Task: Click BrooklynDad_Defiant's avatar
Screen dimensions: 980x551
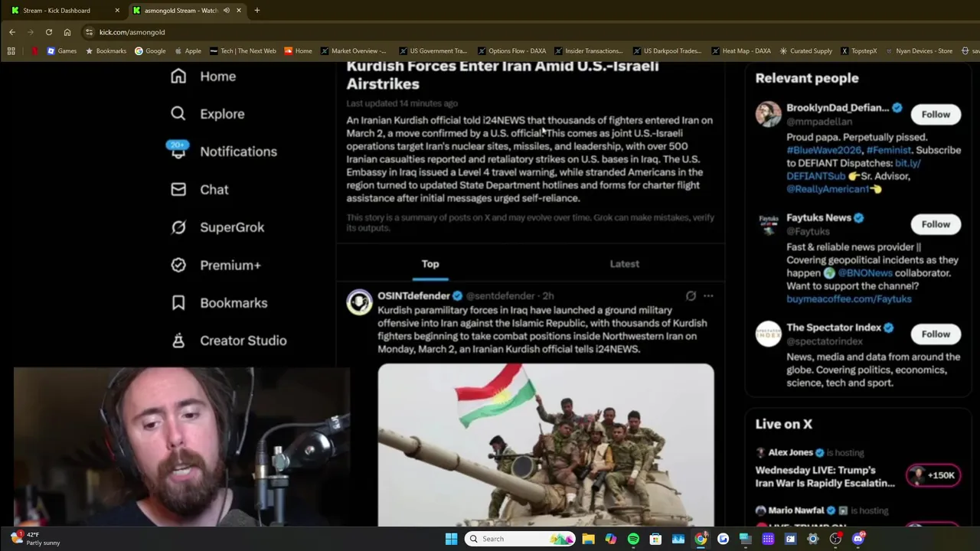Action: (769, 114)
